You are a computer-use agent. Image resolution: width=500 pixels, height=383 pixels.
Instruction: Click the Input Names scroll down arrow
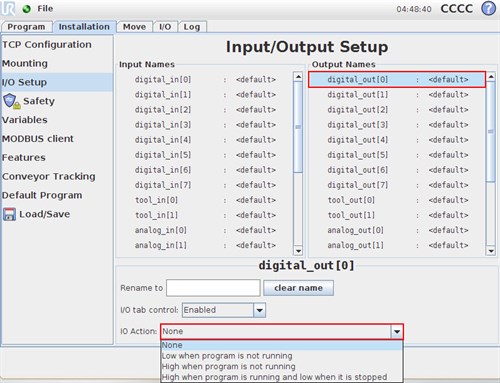coord(298,251)
